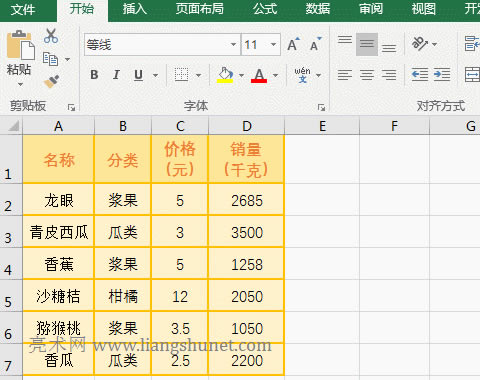Screen dimensions: 480x380
Task: Apply yellow fill color bucket
Action: (225, 75)
